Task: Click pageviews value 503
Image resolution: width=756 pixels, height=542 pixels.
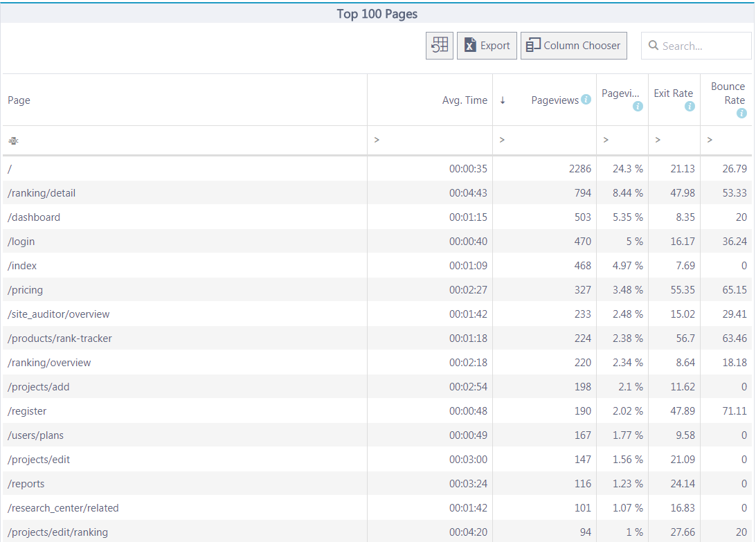Action: click(582, 217)
